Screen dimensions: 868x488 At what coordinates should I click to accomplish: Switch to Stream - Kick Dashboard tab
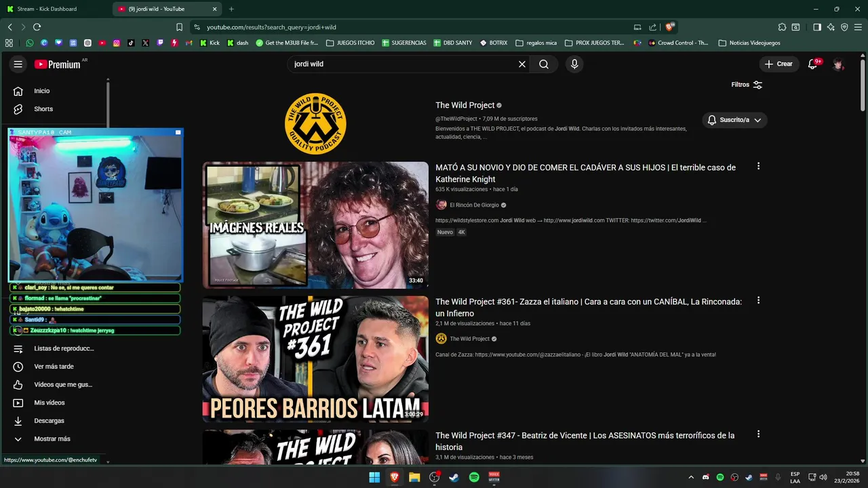(54, 9)
